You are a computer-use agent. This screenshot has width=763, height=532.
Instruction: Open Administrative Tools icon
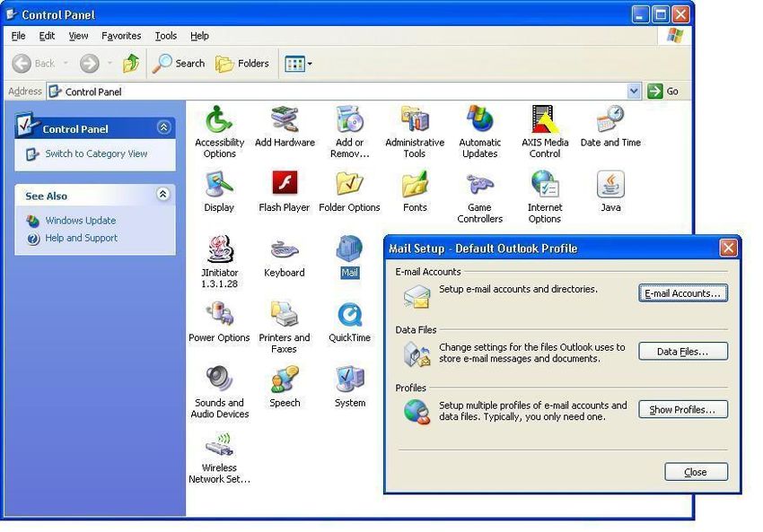pyautogui.click(x=415, y=131)
